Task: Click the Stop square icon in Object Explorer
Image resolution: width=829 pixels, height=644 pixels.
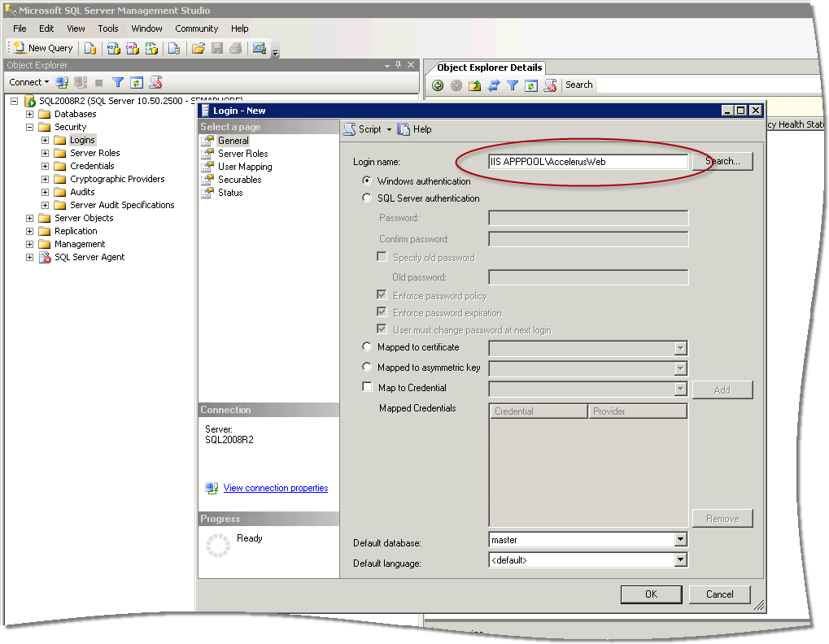Action: coord(99,82)
